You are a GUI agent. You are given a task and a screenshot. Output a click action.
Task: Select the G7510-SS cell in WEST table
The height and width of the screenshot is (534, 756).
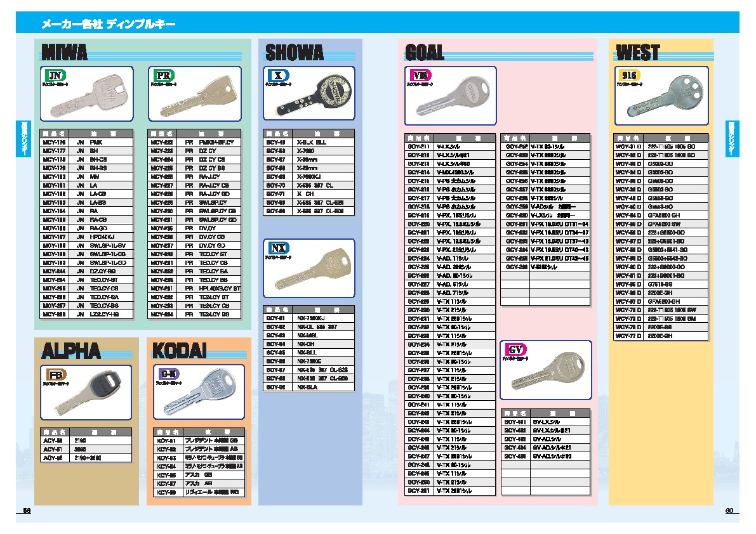[x=676, y=285]
